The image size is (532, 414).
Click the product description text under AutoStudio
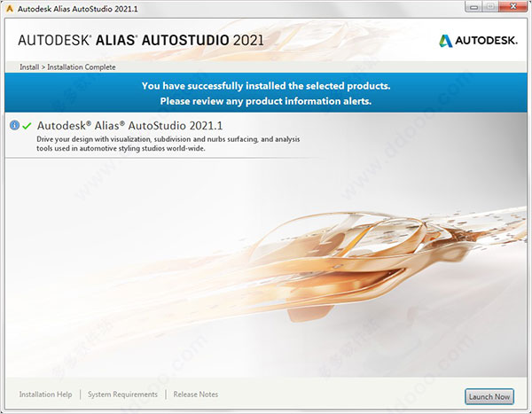click(x=168, y=144)
